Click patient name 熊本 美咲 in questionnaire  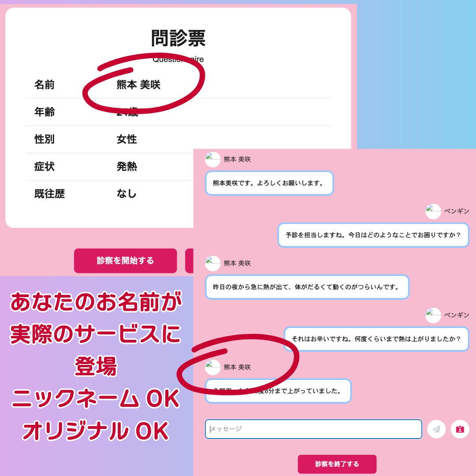pyautogui.click(x=138, y=85)
